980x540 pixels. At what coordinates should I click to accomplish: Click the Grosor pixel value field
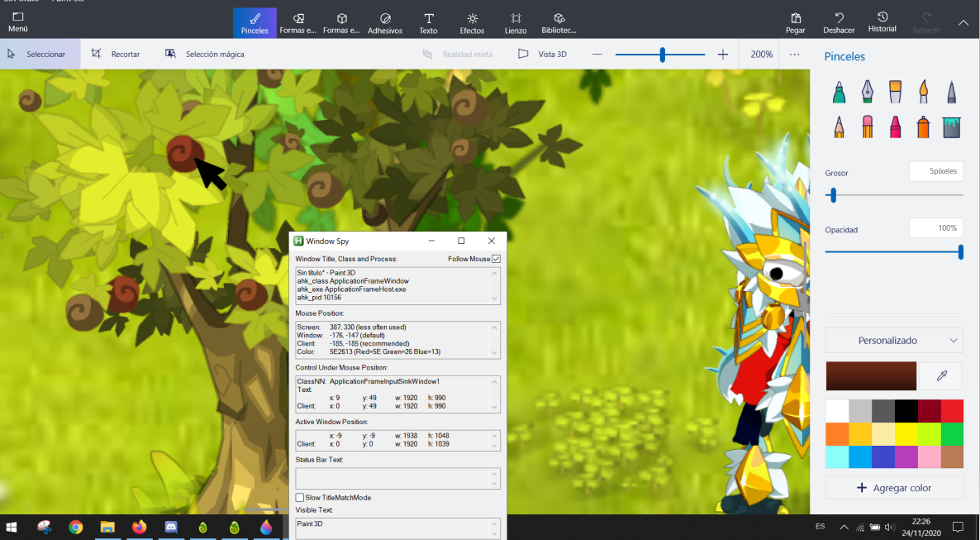pyautogui.click(x=935, y=171)
